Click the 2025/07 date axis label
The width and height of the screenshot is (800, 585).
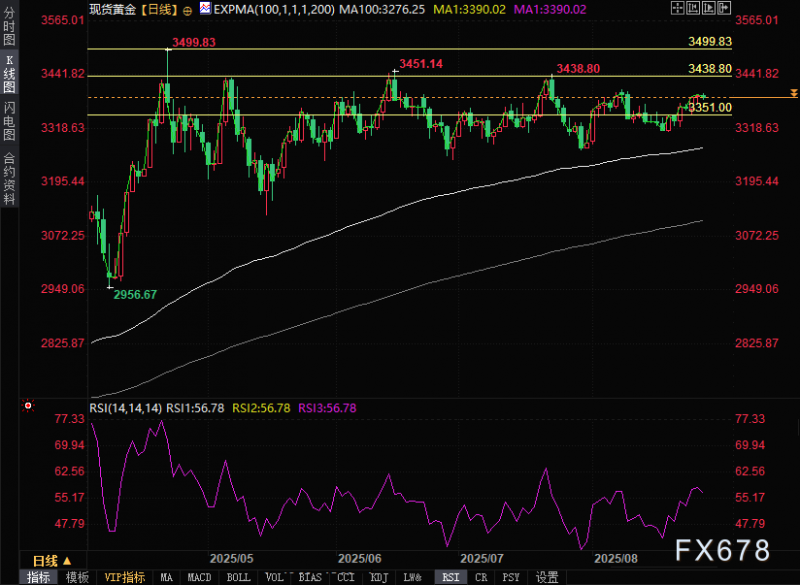tap(482, 558)
